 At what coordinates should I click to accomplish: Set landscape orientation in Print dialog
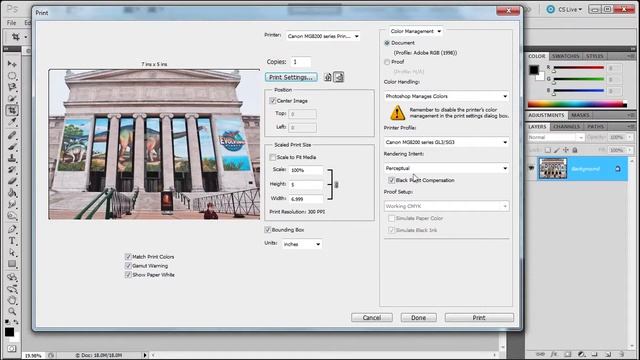tap(339, 77)
